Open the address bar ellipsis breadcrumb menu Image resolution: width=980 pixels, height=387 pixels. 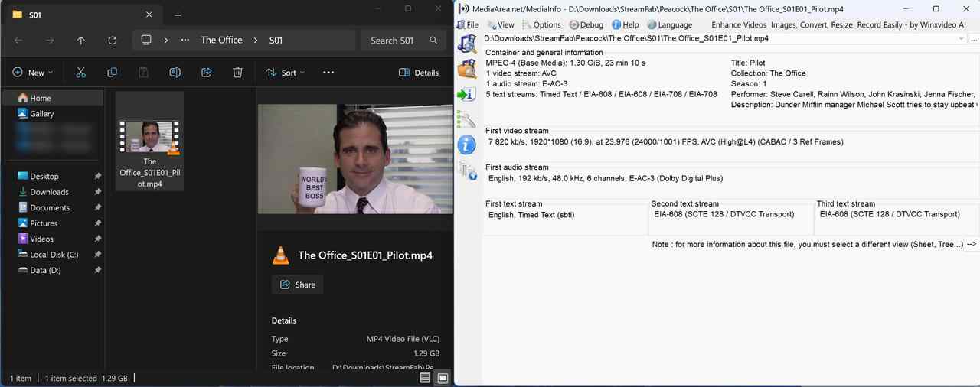[185, 40]
